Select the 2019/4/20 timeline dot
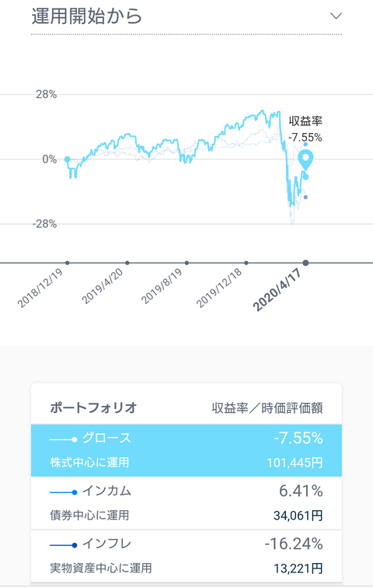 click(127, 263)
